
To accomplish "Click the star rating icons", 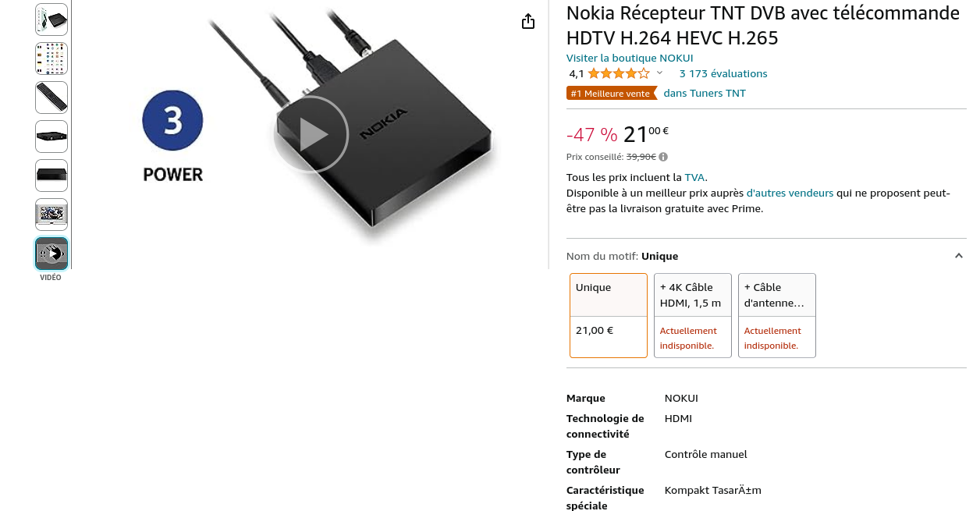I will pos(618,74).
